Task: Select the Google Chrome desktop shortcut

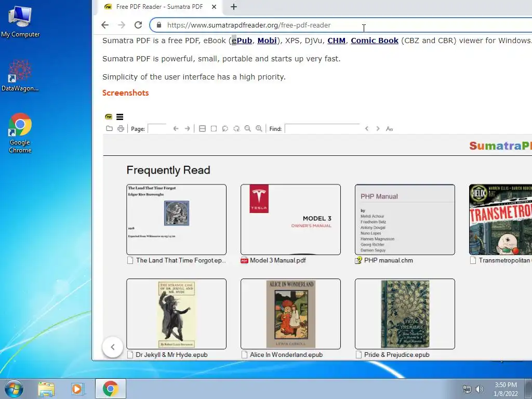Action: click(20, 134)
